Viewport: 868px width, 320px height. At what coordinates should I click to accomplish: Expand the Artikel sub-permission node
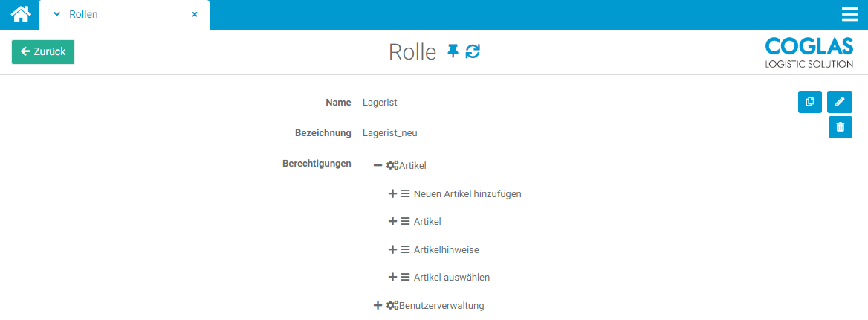pyautogui.click(x=393, y=222)
